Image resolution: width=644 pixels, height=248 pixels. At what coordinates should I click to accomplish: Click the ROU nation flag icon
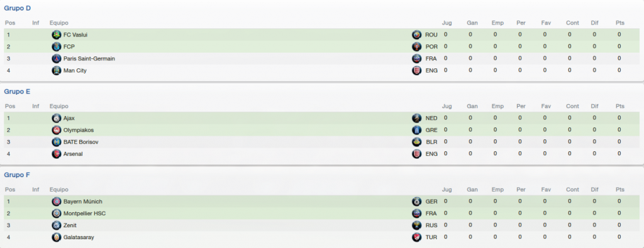pos(416,35)
